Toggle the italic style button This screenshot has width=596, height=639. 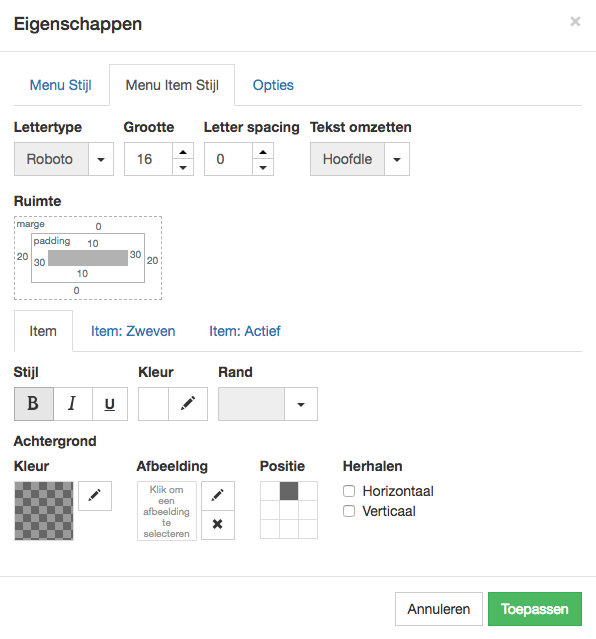73,404
